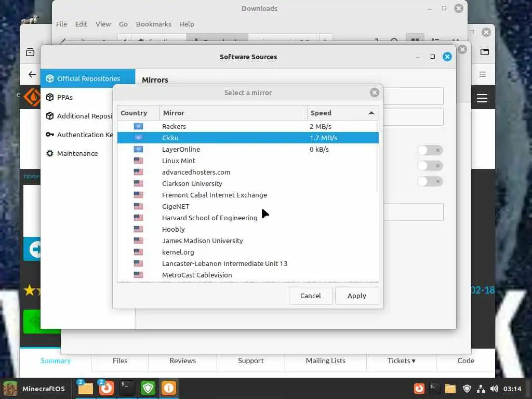This screenshot has height=399, width=532.
Task: Toggle the second optional sources switch
Action: point(430,166)
